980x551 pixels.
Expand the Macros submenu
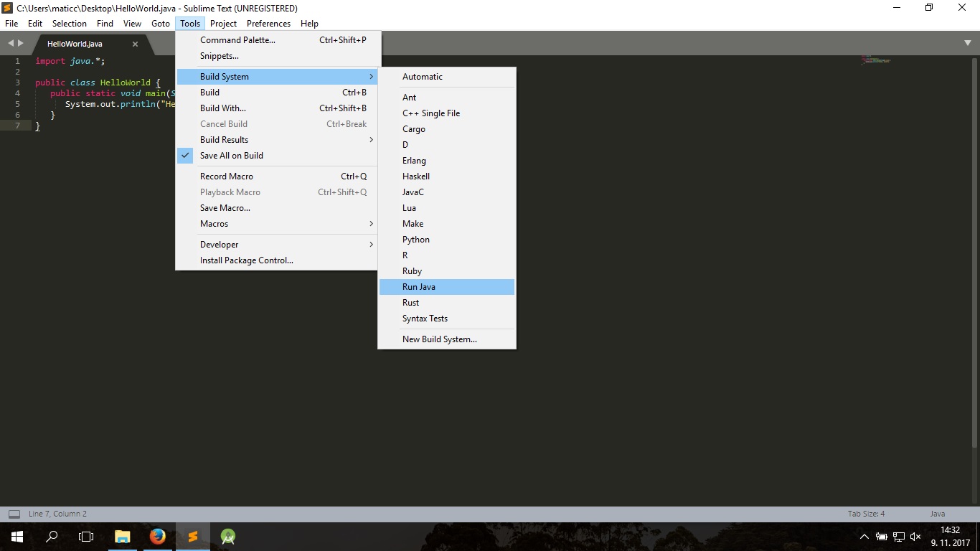[276, 224]
